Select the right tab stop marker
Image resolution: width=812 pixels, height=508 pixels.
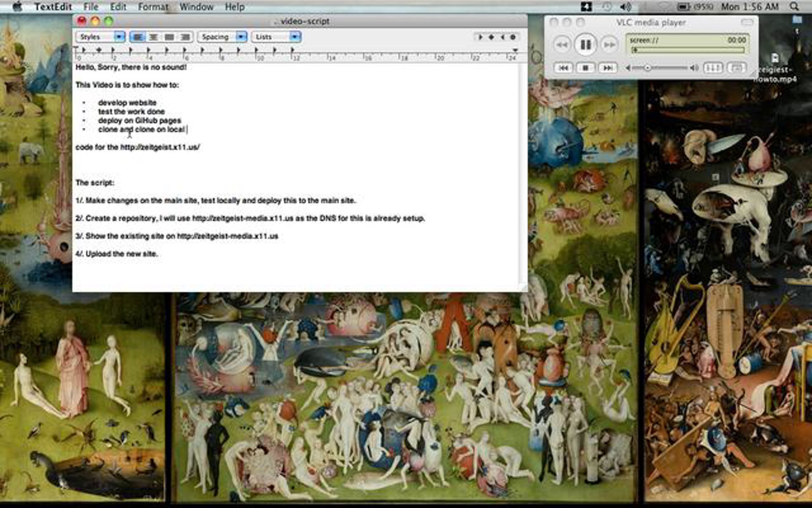coord(502,37)
